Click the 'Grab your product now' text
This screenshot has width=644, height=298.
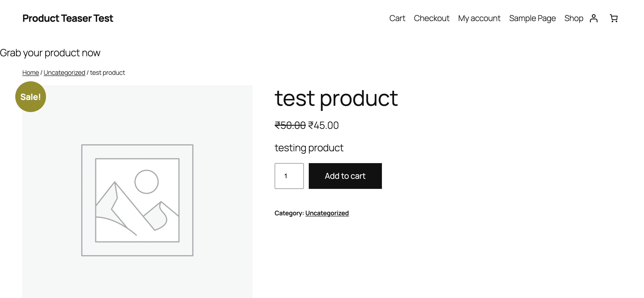pos(50,53)
